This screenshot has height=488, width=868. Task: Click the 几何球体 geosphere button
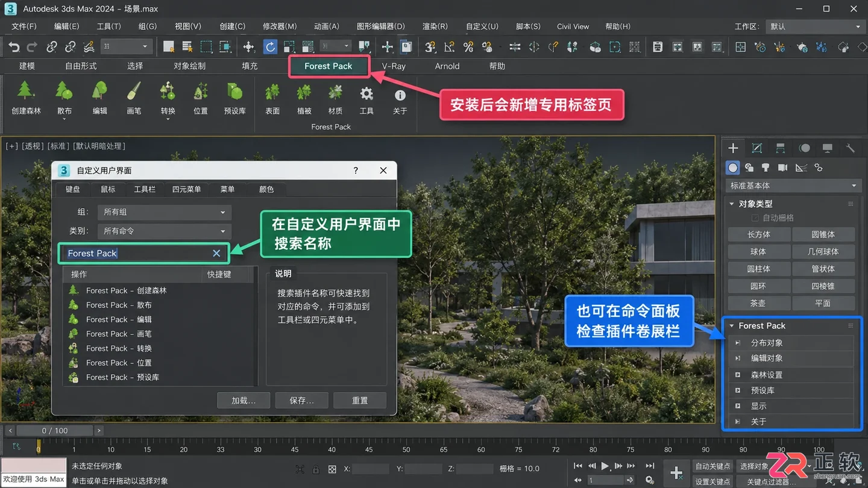point(823,251)
